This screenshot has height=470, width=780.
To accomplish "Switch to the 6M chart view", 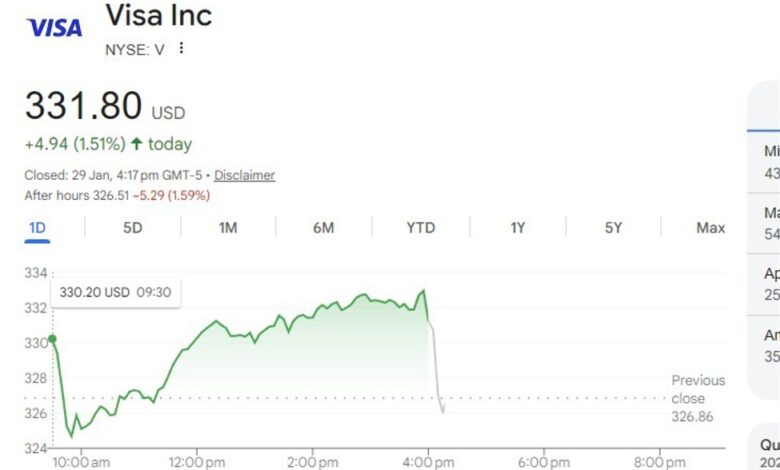I will coord(323,228).
